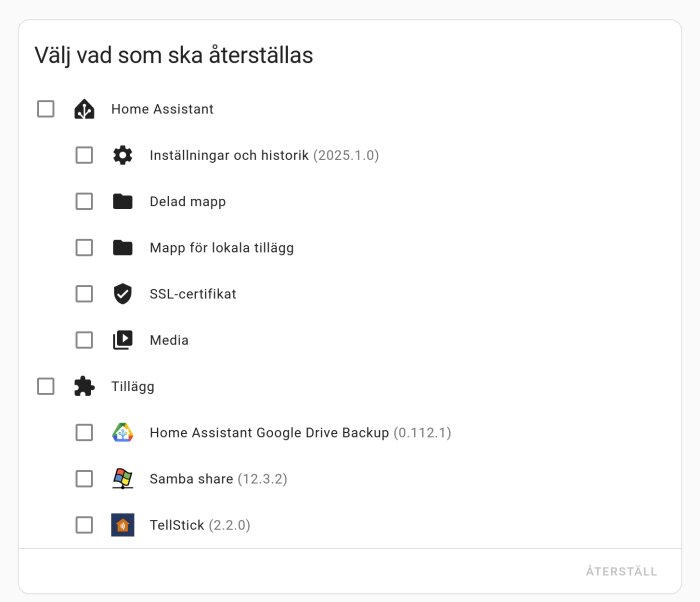
Task: Check the Delad mapp checkbox
Action: click(x=84, y=201)
